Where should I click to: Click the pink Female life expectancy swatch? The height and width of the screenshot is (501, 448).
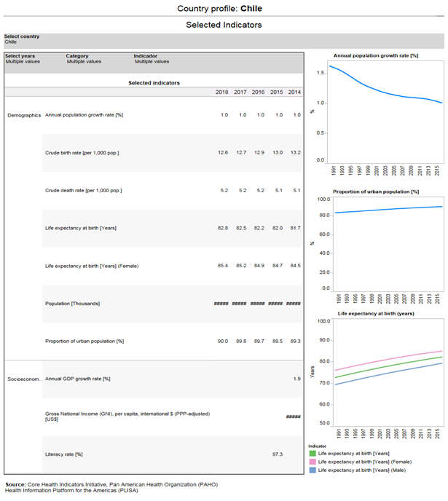click(312, 462)
